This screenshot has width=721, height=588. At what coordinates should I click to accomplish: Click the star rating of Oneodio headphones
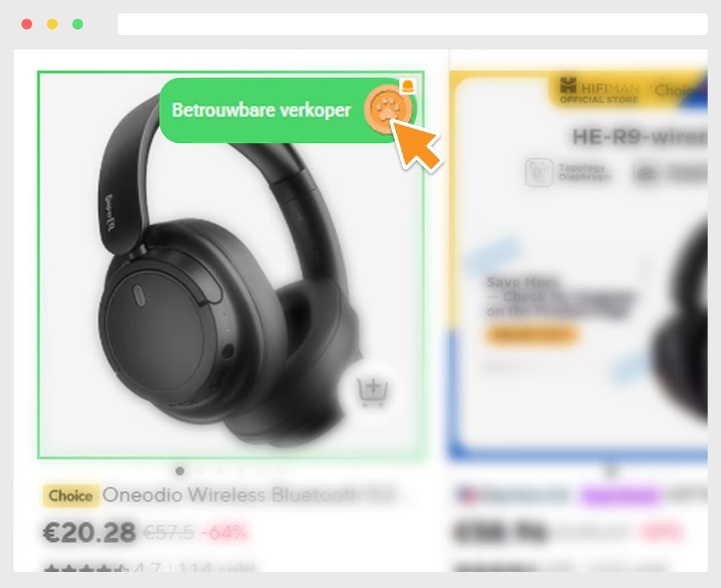(x=84, y=569)
